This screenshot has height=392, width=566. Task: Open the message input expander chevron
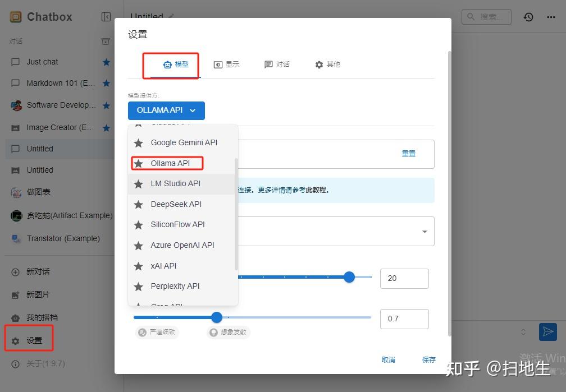point(524,332)
